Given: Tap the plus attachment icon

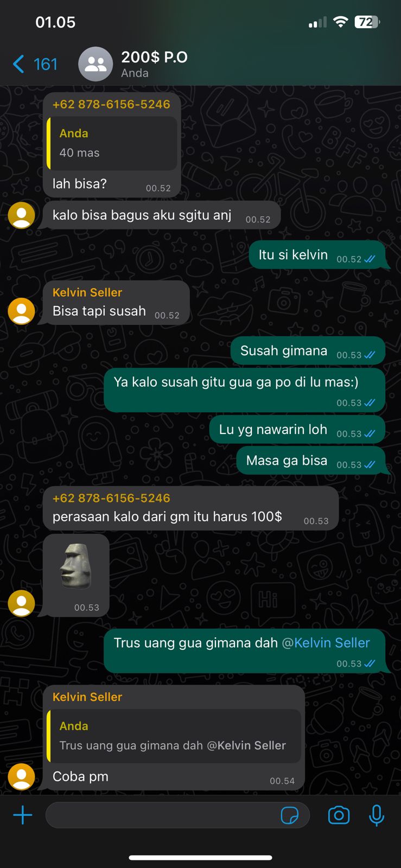Looking at the screenshot, I should pos(23,815).
